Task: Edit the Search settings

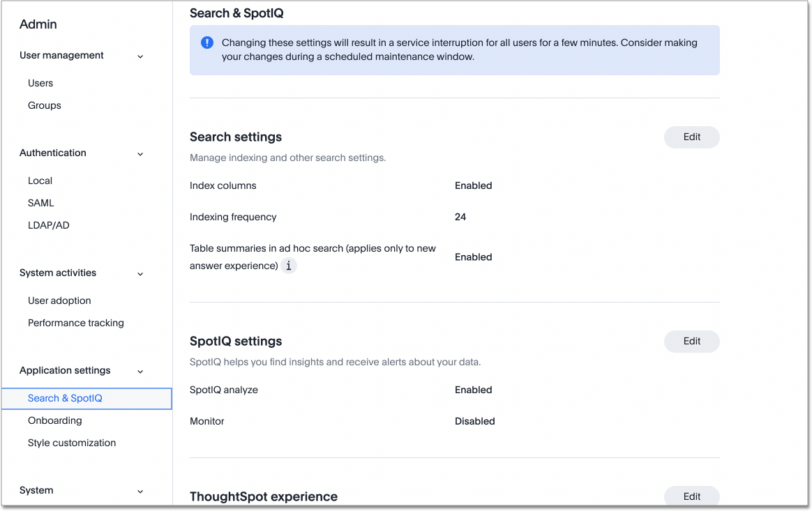Action: click(691, 137)
